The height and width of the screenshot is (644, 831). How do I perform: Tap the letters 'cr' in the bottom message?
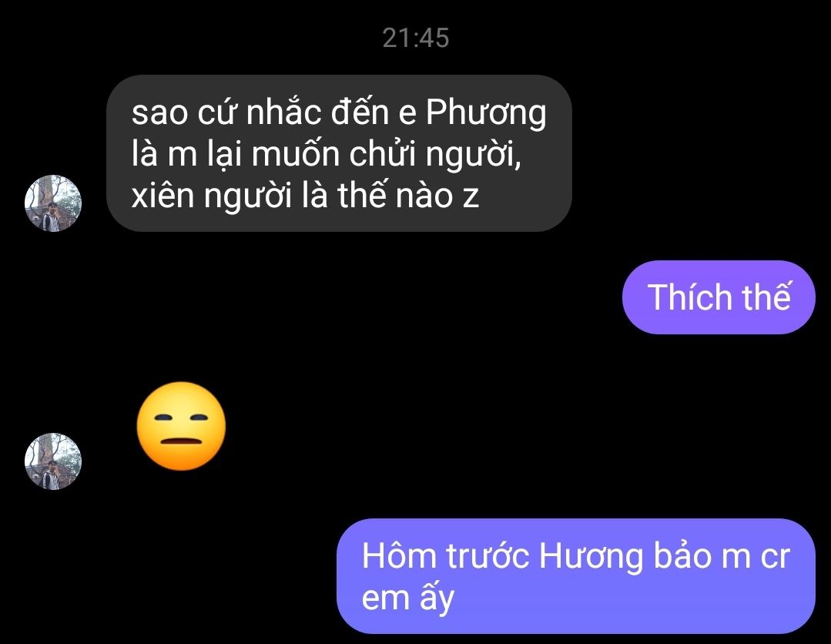tap(776, 558)
